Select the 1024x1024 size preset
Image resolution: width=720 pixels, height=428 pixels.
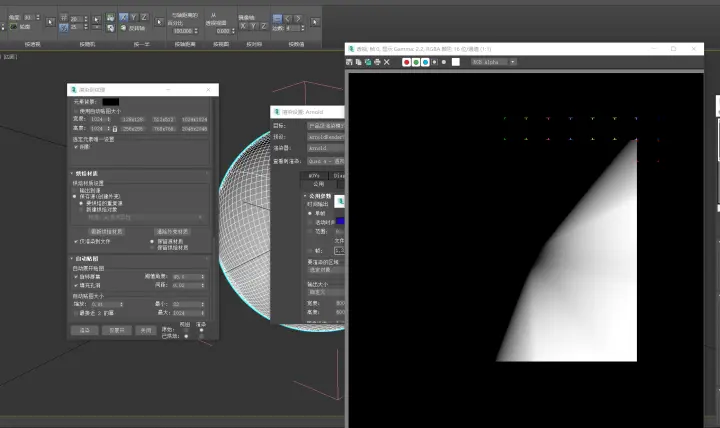coord(194,119)
